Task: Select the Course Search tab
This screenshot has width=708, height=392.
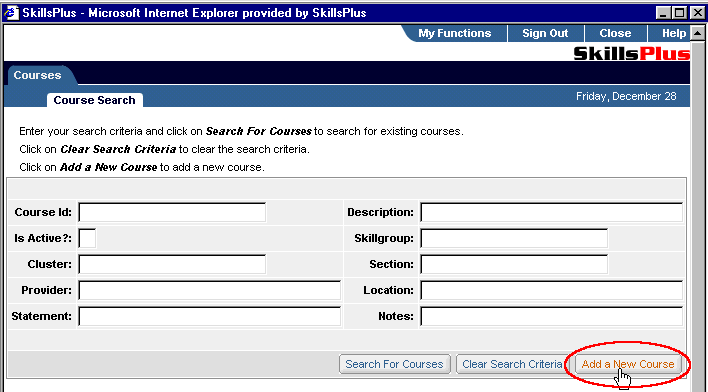Action: point(94,100)
